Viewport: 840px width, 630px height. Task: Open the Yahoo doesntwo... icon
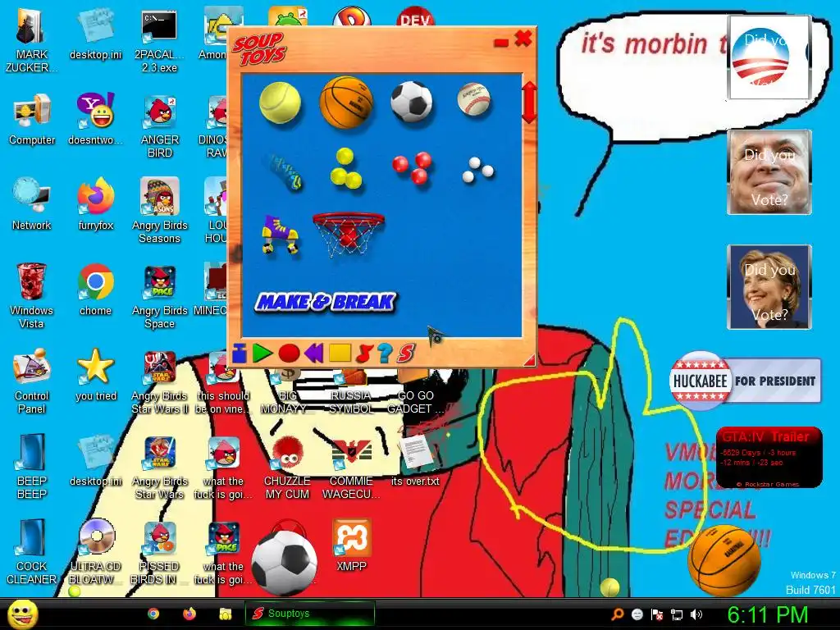coord(95,119)
